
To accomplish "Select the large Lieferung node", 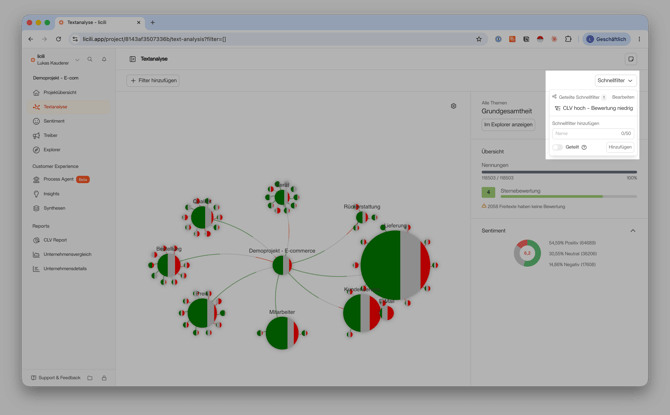I will tap(395, 265).
